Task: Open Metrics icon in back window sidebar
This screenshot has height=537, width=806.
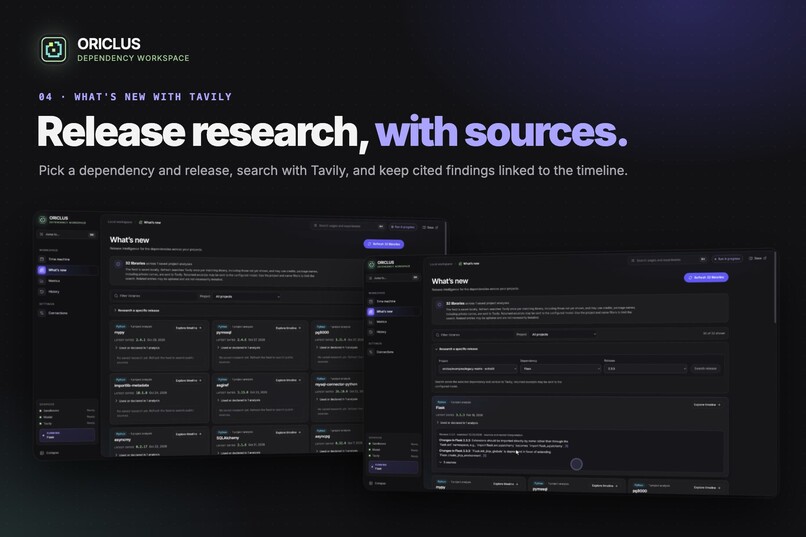Action: pyautogui.click(x=42, y=281)
